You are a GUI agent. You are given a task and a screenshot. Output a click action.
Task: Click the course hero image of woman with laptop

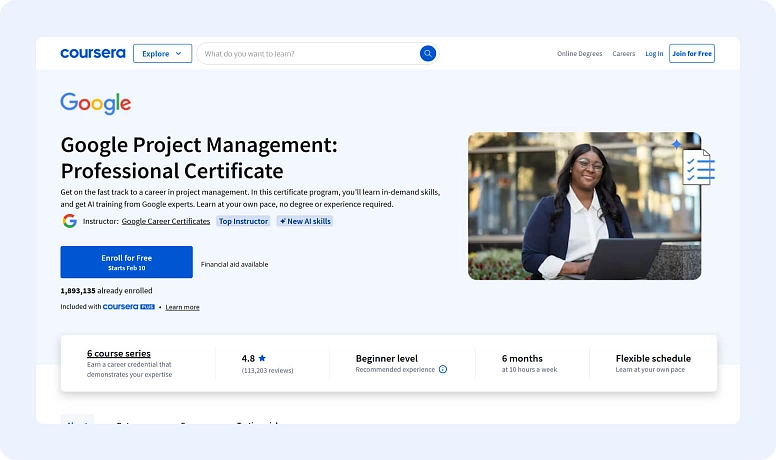pyautogui.click(x=584, y=206)
